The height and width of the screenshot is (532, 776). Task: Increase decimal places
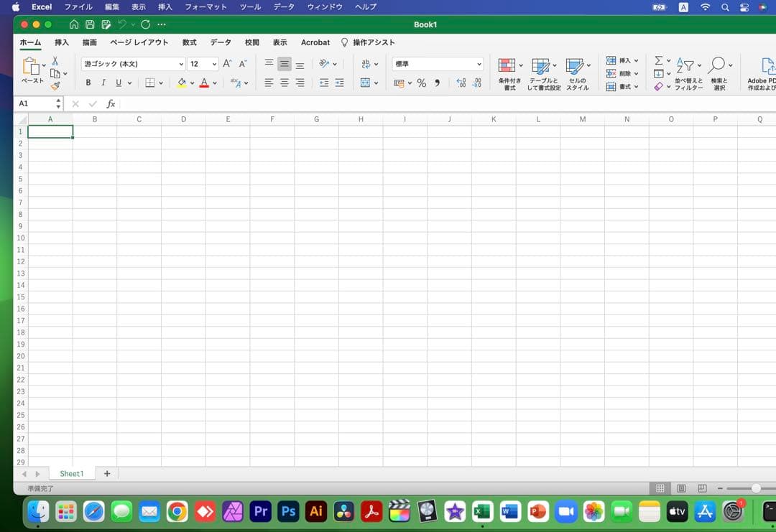pos(460,83)
